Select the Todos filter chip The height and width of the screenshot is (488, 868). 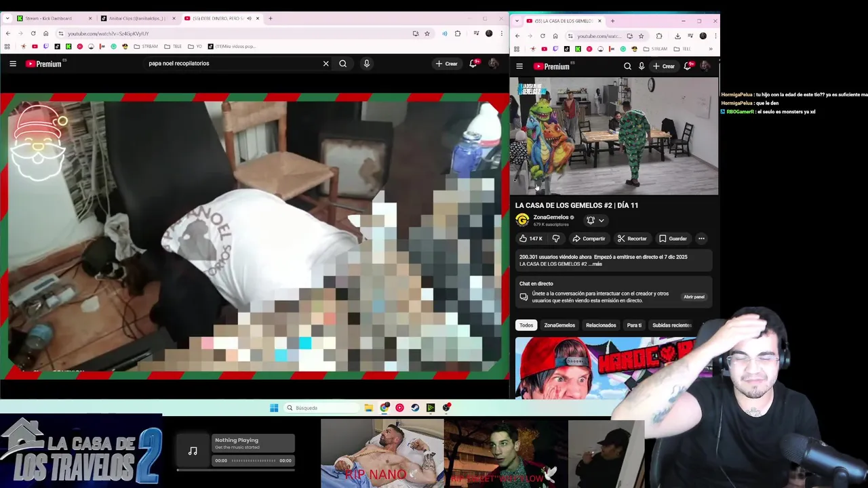pyautogui.click(x=526, y=325)
